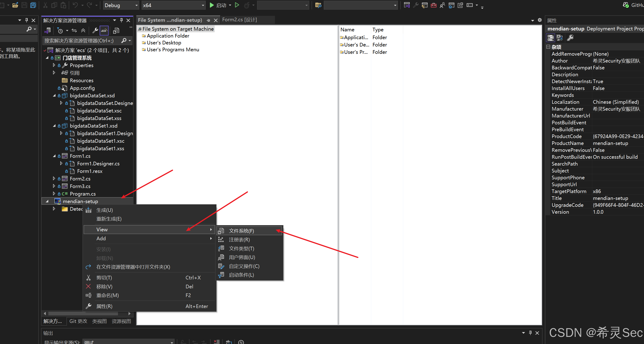Toggle Categorized view in Properties panel
This screenshot has width=644, height=344.
pos(551,38)
